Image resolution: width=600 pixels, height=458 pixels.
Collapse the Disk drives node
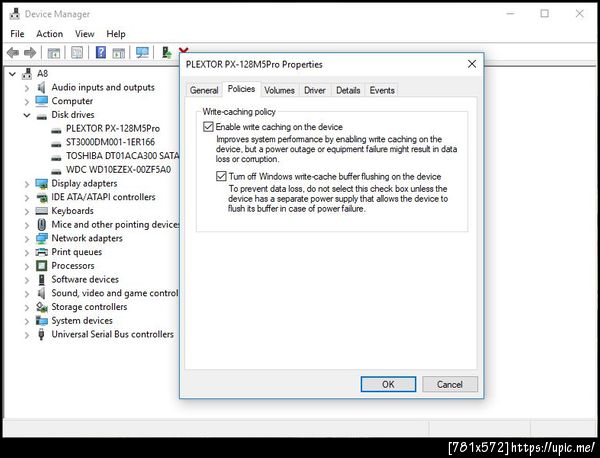pyautogui.click(x=27, y=115)
